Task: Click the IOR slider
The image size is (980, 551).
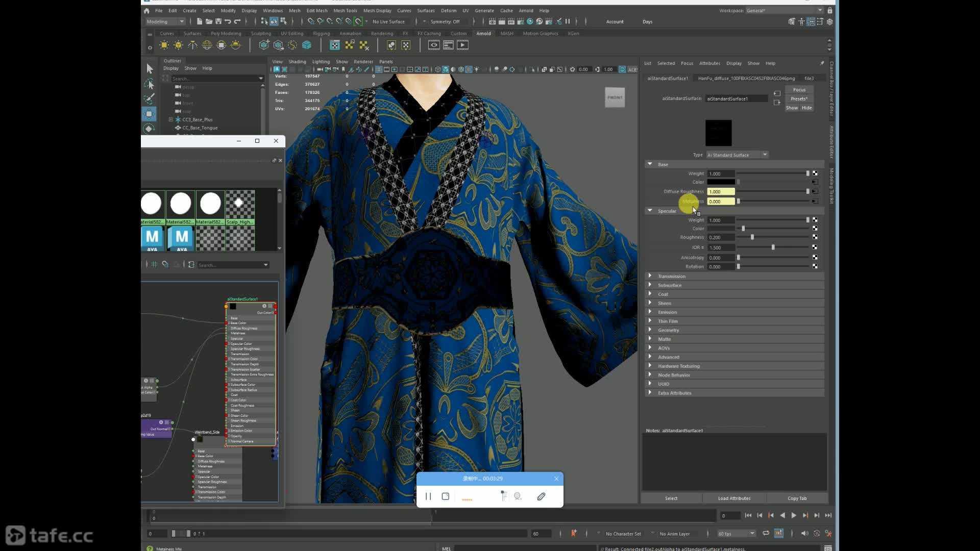Action: point(773,247)
